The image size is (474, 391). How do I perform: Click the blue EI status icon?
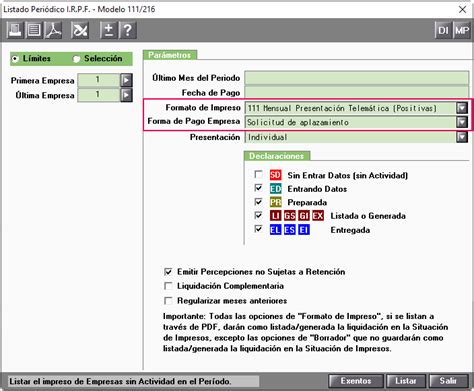304,230
